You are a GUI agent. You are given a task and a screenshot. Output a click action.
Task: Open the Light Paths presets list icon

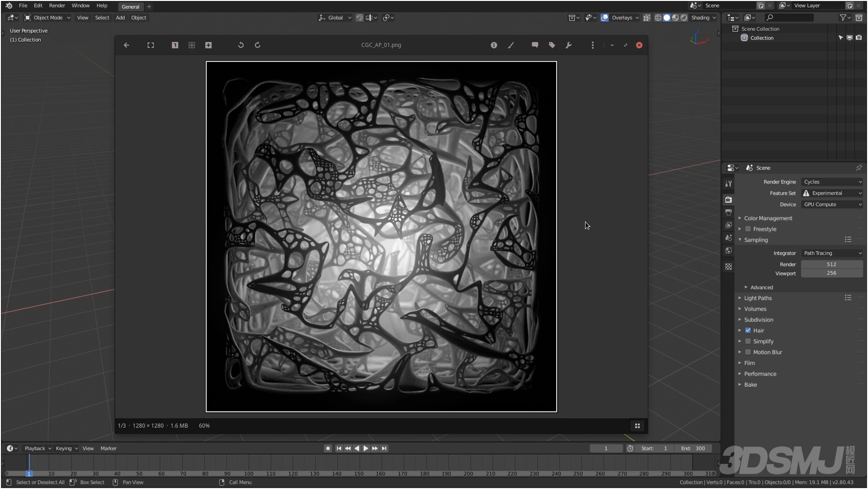click(848, 298)
